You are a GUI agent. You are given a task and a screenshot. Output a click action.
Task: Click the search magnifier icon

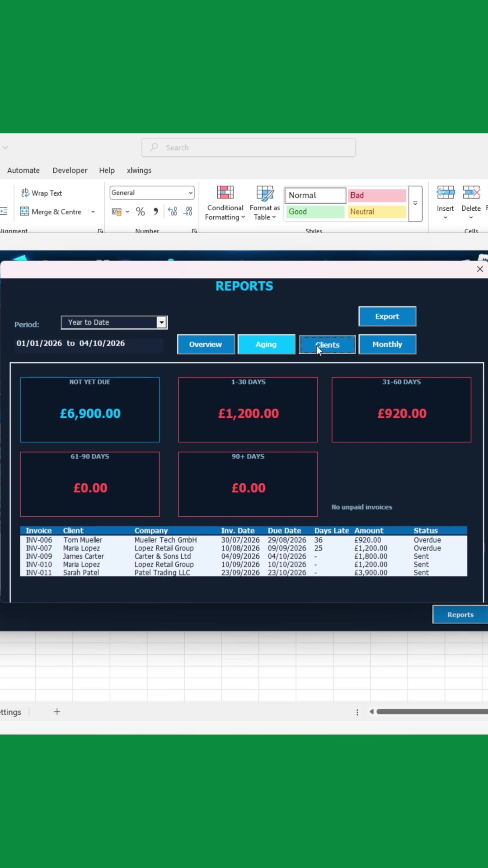coord(154,147)
